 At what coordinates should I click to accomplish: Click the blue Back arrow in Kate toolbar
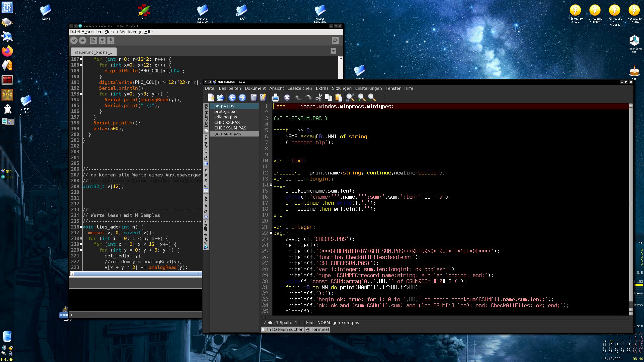tap(232, 98)
